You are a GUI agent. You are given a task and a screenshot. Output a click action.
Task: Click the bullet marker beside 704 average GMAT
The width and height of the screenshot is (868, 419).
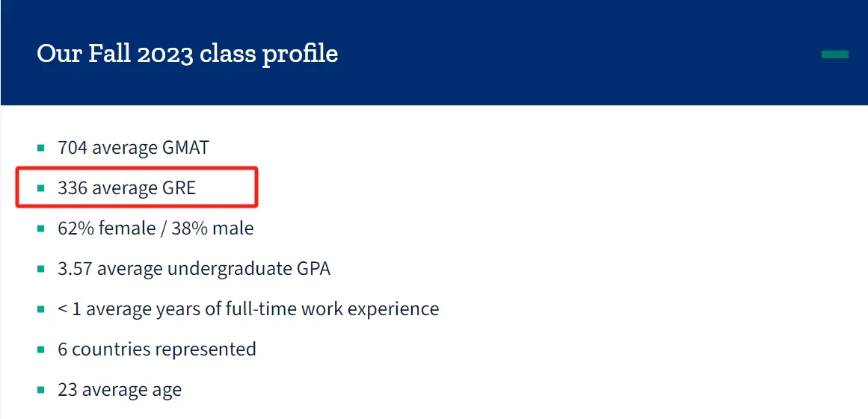click(x=41, y=148)
